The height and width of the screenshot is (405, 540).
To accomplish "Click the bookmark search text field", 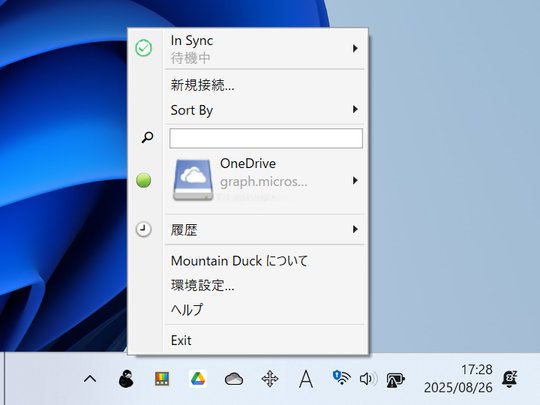I will click(266, 138).
